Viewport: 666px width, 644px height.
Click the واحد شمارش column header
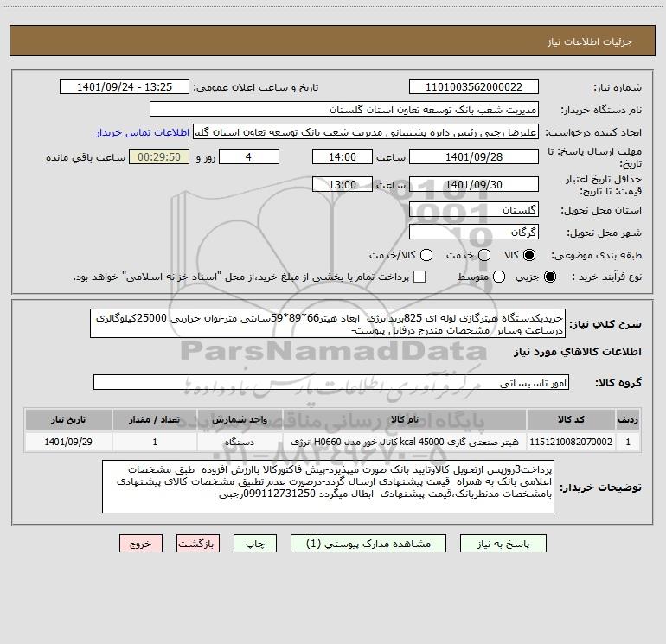240,419
